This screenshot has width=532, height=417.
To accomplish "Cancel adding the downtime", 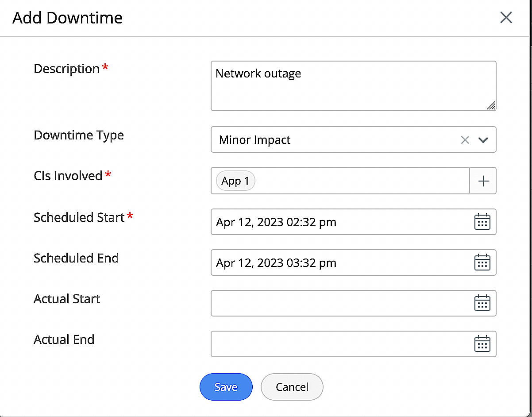I will 292,387.
